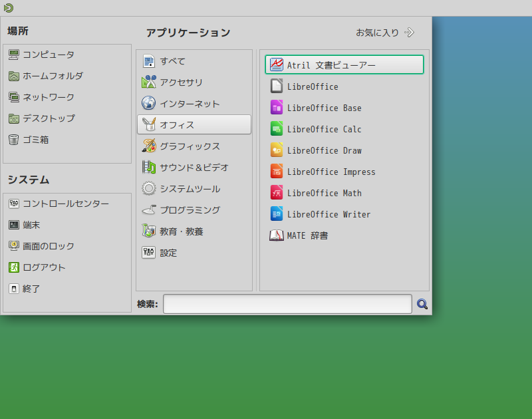Click the magnifier search icon
The height and width of the screenshot is (419, 532).
point(422,304)
